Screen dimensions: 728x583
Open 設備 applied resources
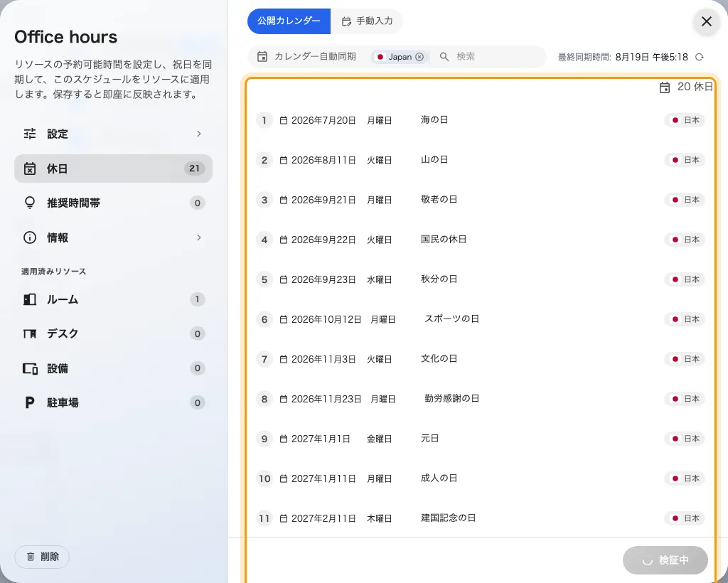(x=113, y=368)
